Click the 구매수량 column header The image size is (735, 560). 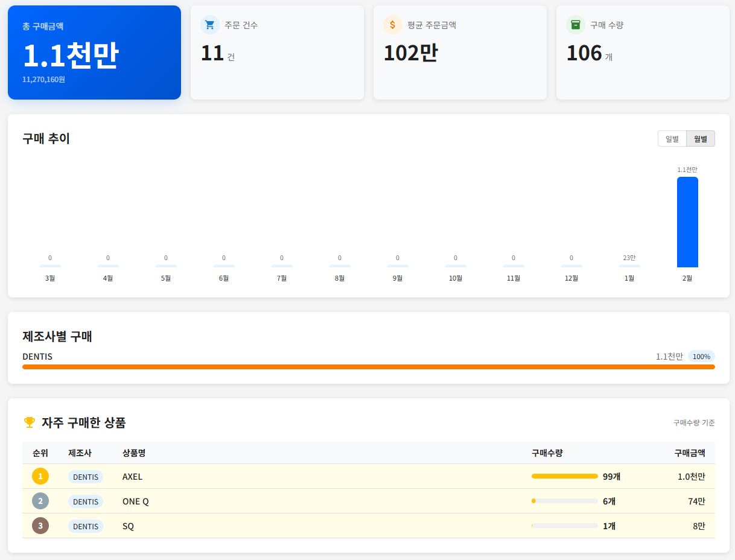pos(546,452)
